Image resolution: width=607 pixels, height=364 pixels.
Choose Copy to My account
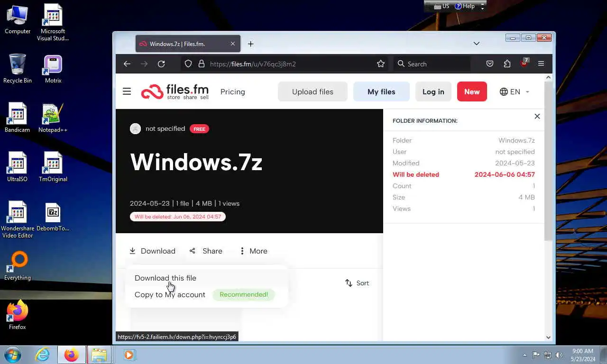pos(170,294)
